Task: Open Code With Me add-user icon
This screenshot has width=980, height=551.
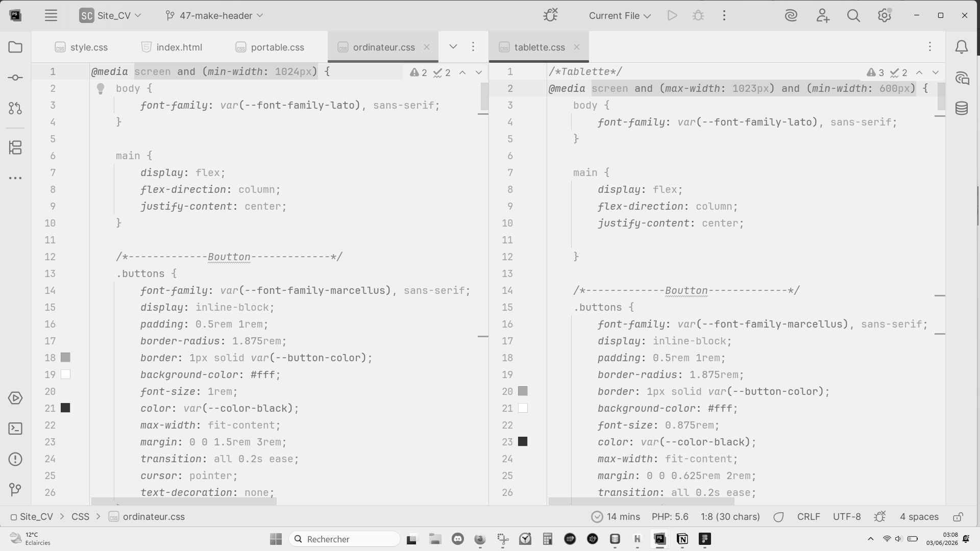Action: point(822,15)
